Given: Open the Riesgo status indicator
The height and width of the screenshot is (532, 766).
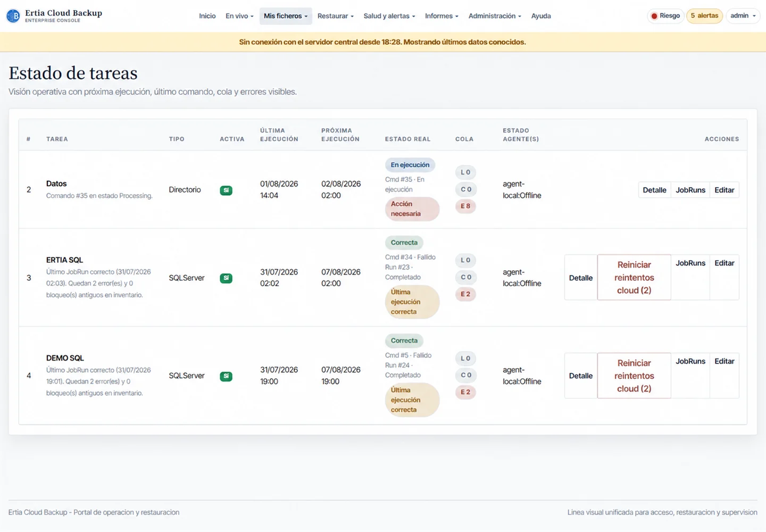Looking at the screenshot, I should click(665, 16).
